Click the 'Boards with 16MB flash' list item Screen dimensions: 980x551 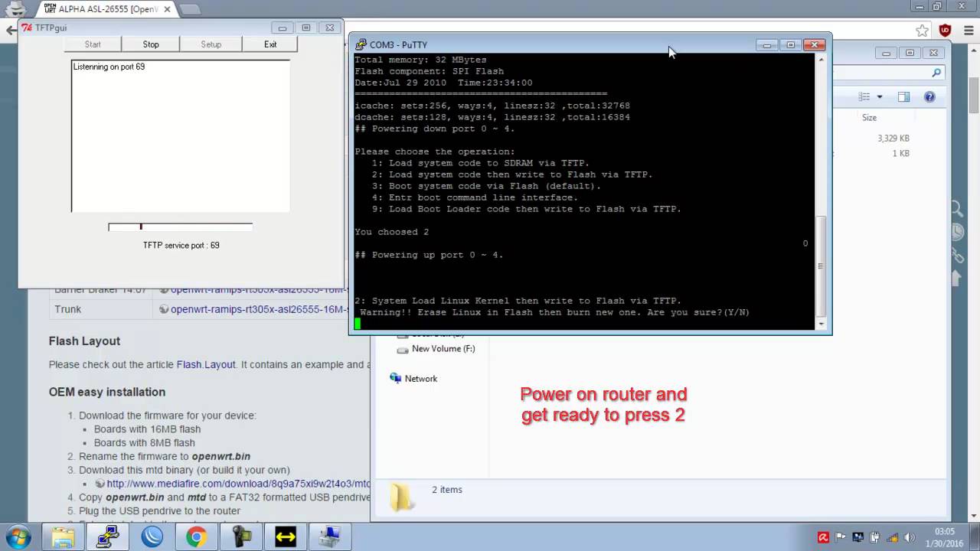coord(147,429)
